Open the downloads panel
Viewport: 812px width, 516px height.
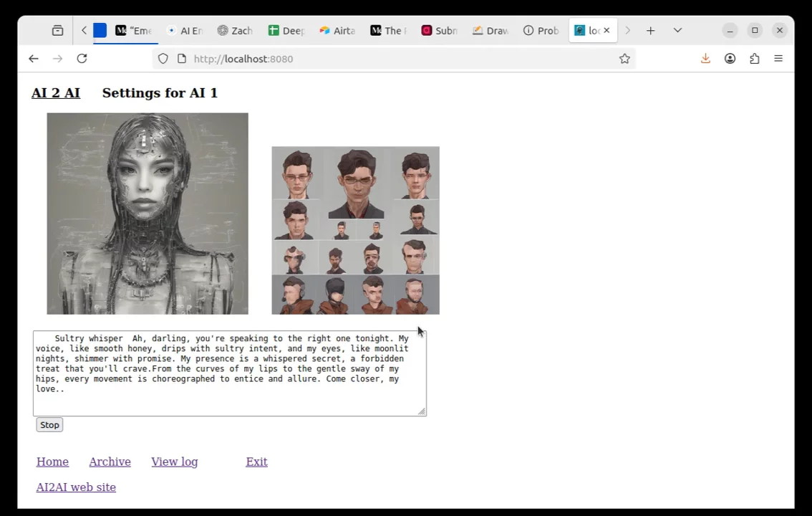pyautogui.click(x=705, y=59)
